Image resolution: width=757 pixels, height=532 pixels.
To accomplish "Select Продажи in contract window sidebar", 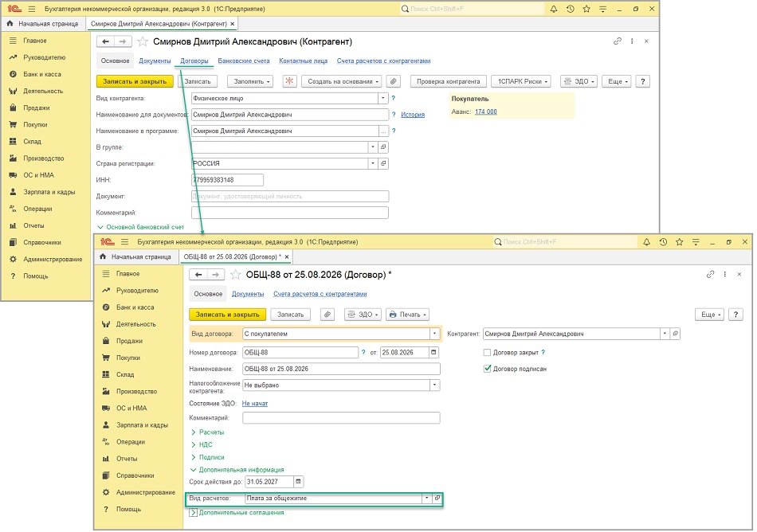I will pos(129,341).
